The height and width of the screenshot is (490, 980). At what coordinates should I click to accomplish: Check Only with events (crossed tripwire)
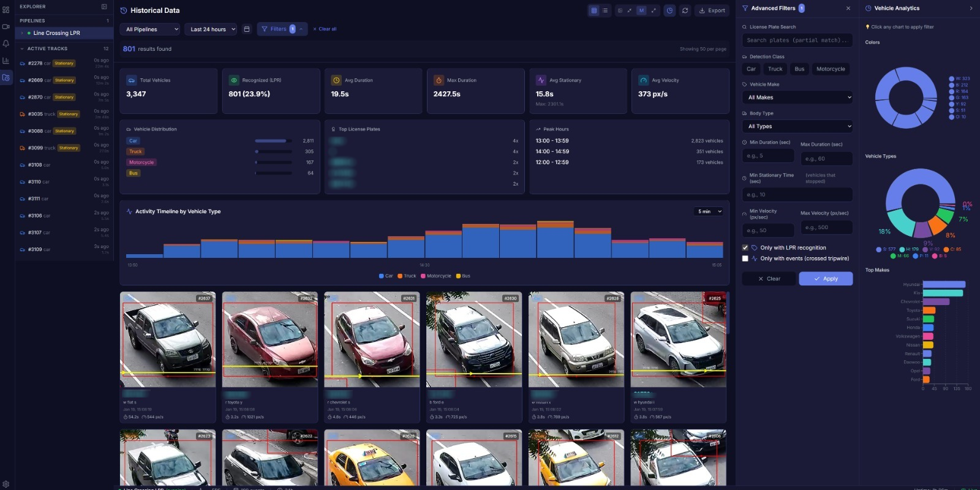click(745, 258)
